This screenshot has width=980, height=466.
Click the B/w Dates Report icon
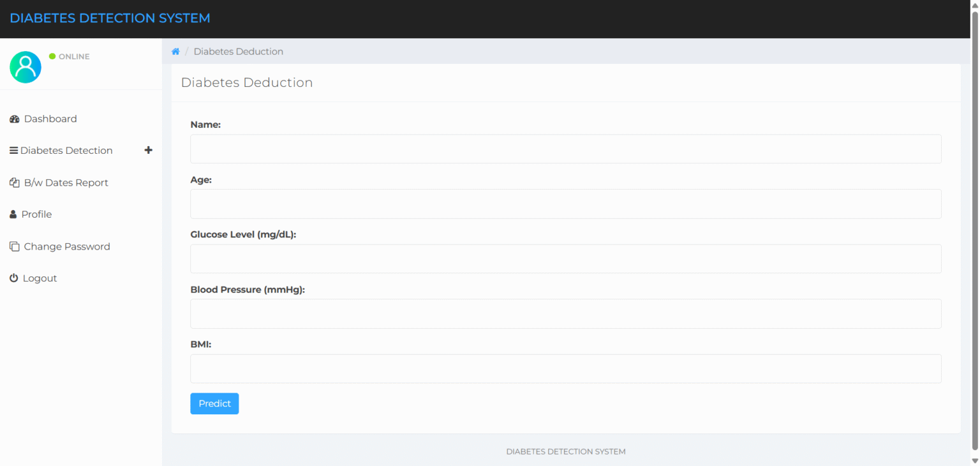click(15, 183)
